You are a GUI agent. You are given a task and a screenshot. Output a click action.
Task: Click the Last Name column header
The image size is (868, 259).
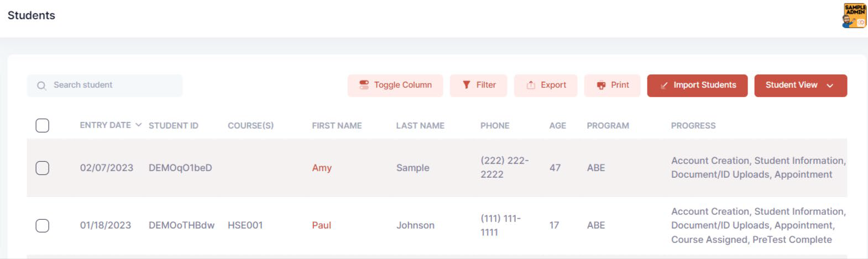point(420,125)
